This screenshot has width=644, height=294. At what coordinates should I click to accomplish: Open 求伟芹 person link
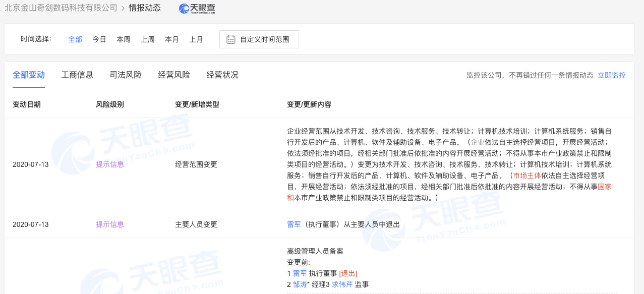(342, 284)
